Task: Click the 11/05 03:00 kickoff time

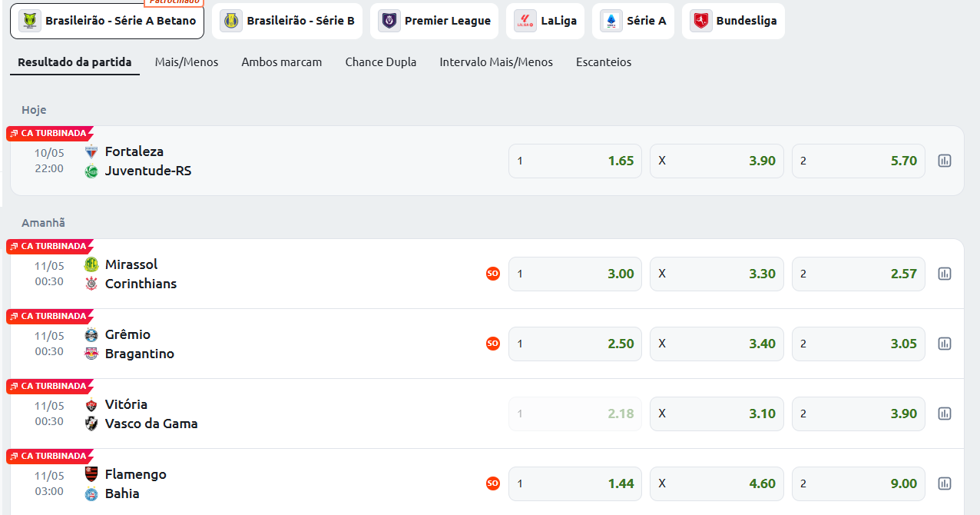Action: tap(49, 483)
